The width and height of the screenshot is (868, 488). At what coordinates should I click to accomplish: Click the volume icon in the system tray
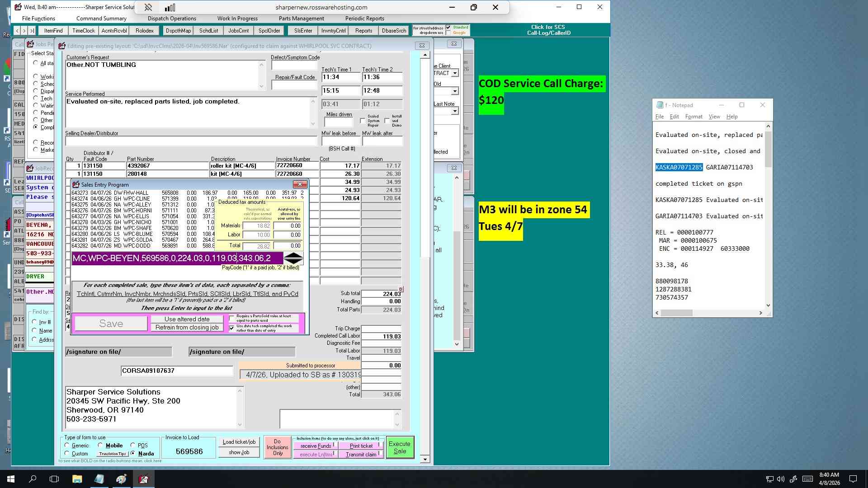click(x=781, y=479)
